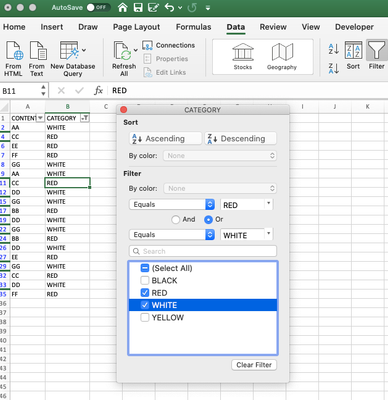Click the Insert Function fx icon
This screenshot has width=388, height=400.
point(98,90)
